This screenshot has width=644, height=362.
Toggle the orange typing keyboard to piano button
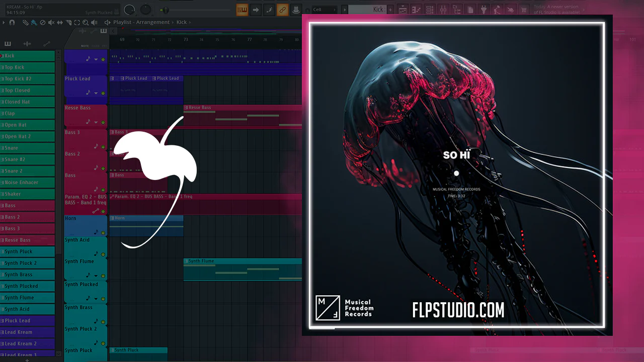point(242,10)
